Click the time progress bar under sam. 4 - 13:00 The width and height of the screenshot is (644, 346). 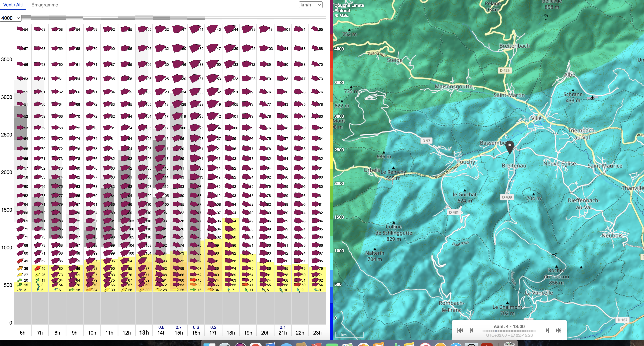509,331
